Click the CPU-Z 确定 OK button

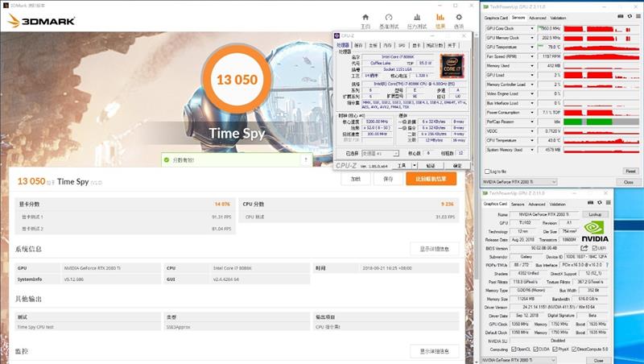(x=456, y=166)
